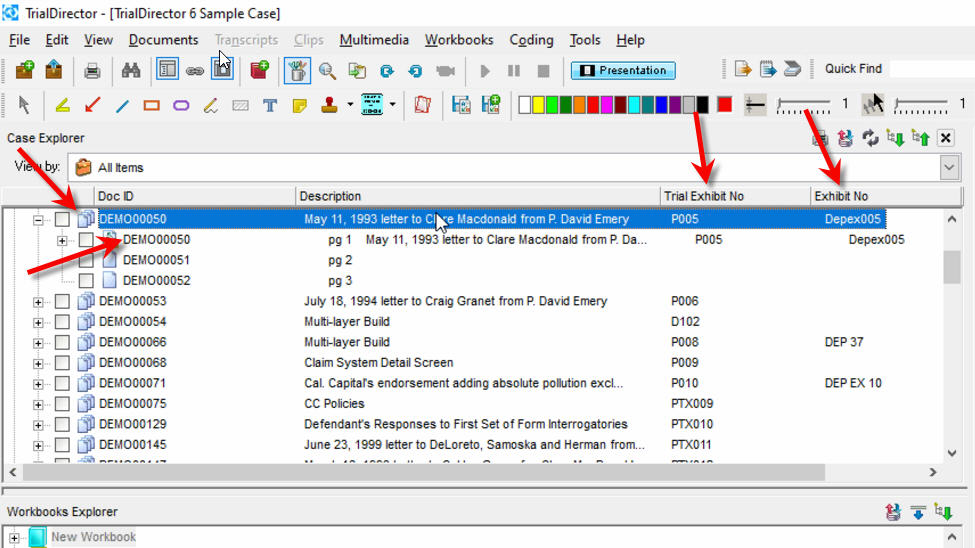This screenshot has height=548, width=975.
Task: Expand the New Workbook node
Action: (14, 537)
